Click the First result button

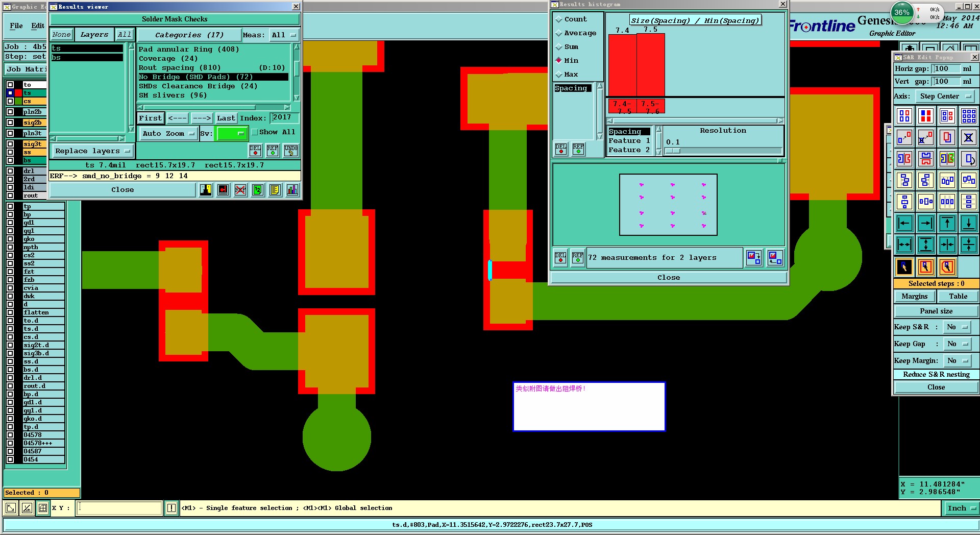151,118
